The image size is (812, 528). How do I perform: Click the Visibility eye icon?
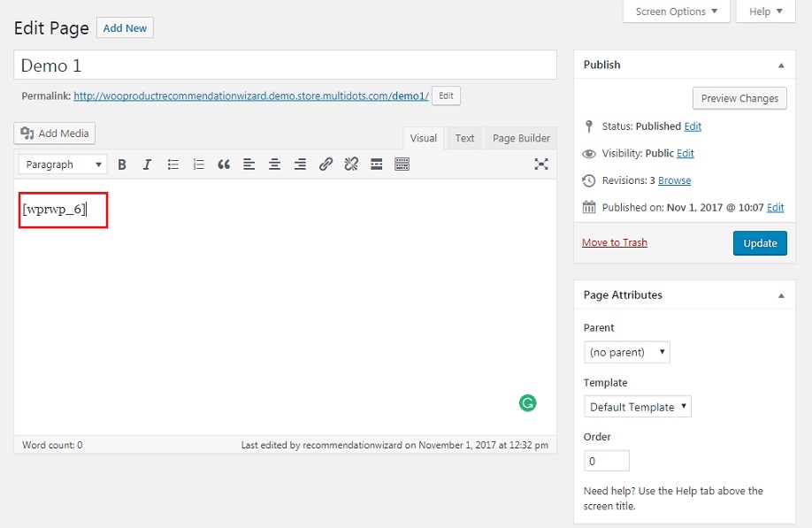(589, 154)
